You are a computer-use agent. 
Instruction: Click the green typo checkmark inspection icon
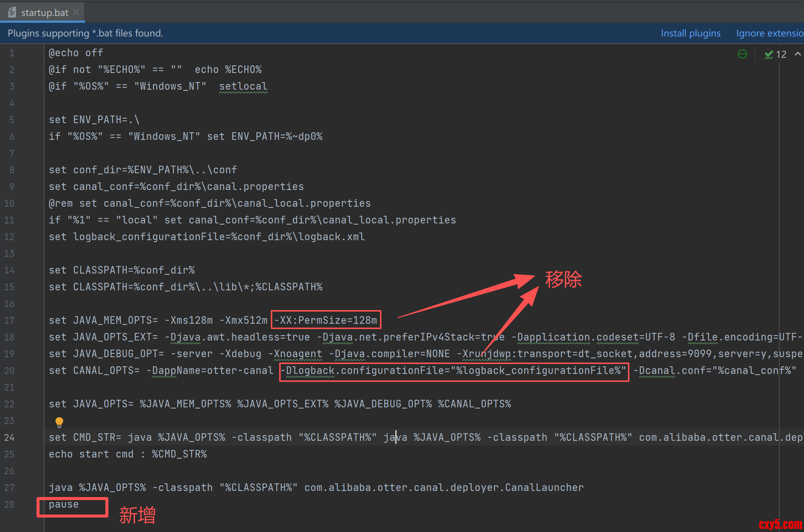(769, 55)
